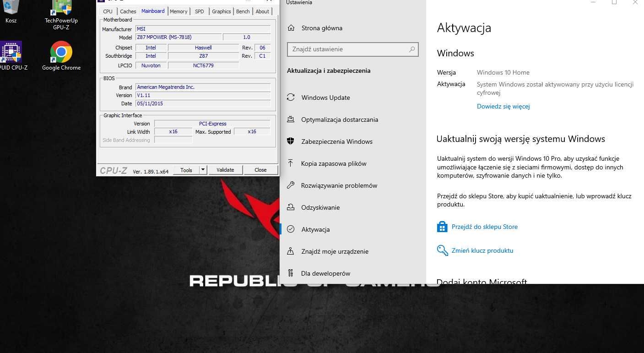644x353 pixels.
Task: Open Odzyskiwanie settings page
Action: (x=320, y=207)
